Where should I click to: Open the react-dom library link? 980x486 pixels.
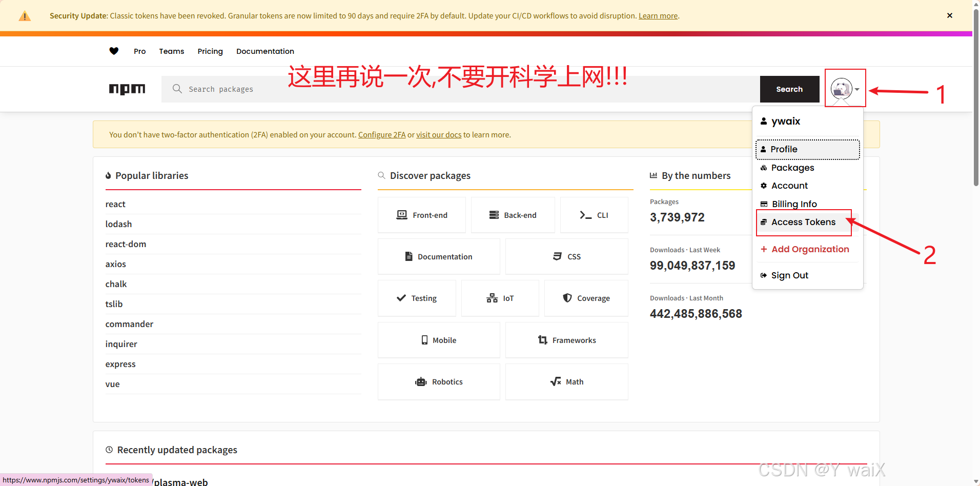tap(126, 244)
